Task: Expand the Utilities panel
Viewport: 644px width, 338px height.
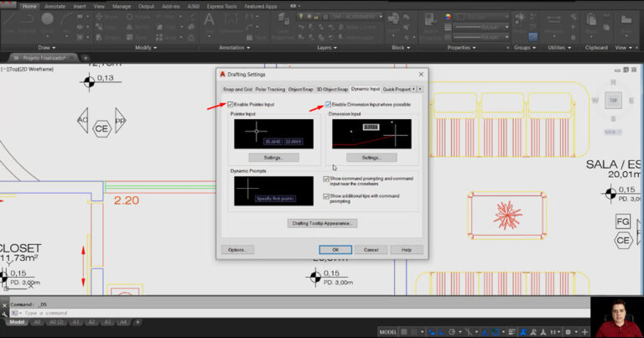Action: [x=559, y=48]
